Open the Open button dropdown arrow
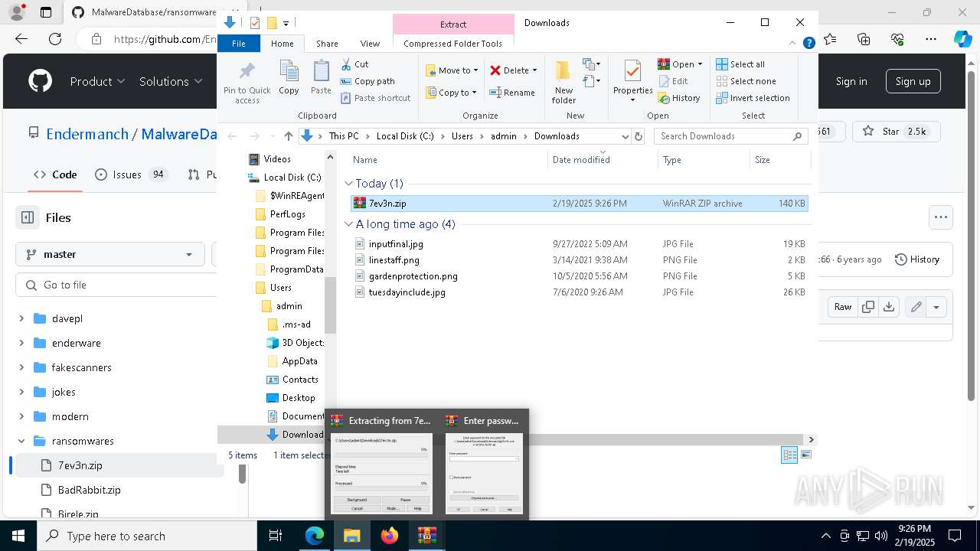980x551 pixels. pos(700,64)
